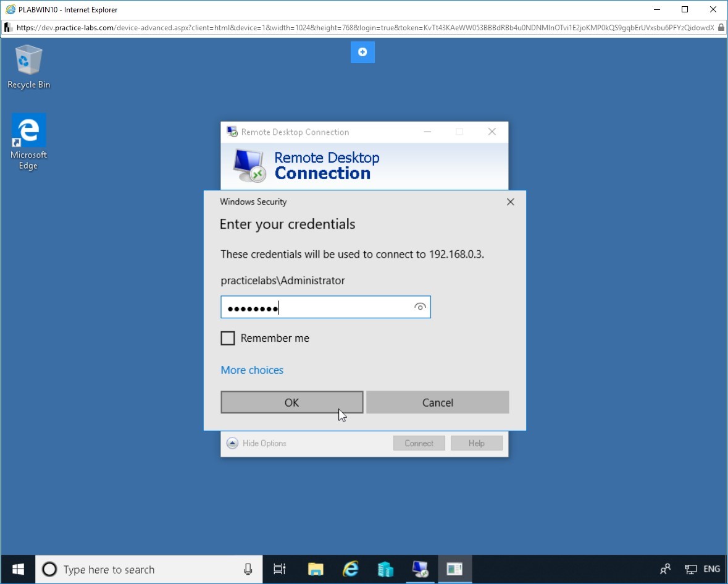Click the ENG language indicator
The image size is (728, 584).
pyautogui.click(x=711, y=569)
